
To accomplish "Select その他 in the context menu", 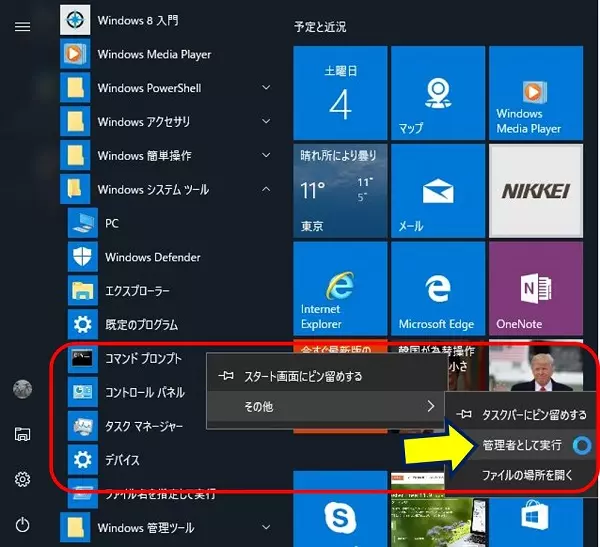I will pyautogui.click(x=326, y=406).
